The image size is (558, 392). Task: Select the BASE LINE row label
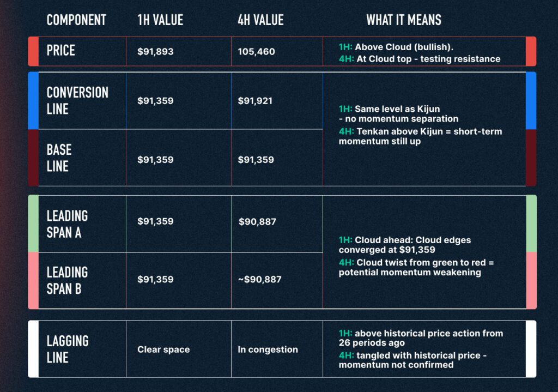59,158
